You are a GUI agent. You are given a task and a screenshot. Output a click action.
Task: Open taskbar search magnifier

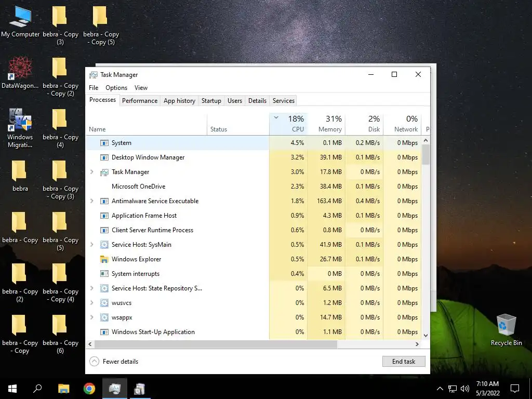tap(37, 389)
